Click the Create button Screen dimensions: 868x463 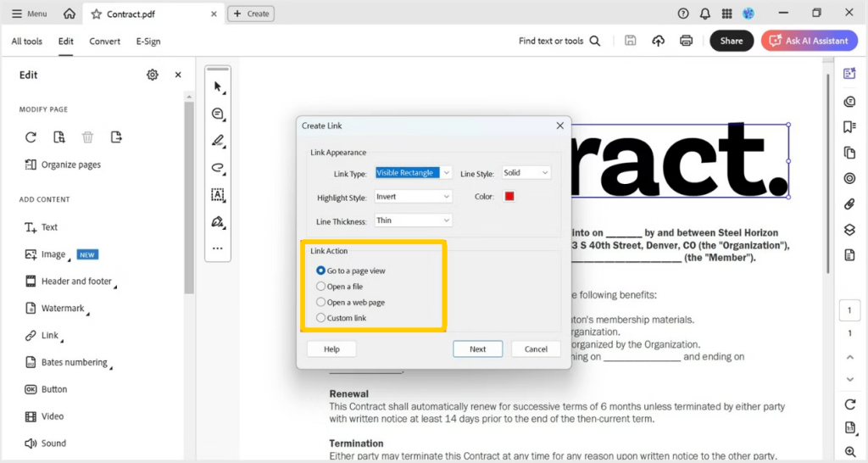251,14
